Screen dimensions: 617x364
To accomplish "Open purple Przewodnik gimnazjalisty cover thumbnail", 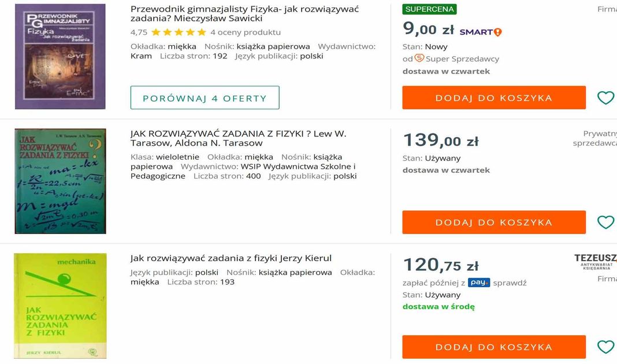I will [x=60, y=57].
